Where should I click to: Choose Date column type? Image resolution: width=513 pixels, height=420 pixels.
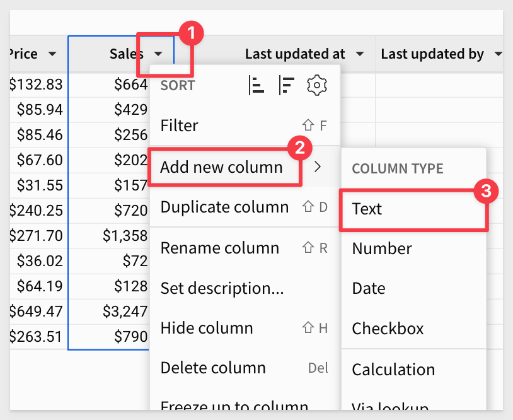coord(369,288)
